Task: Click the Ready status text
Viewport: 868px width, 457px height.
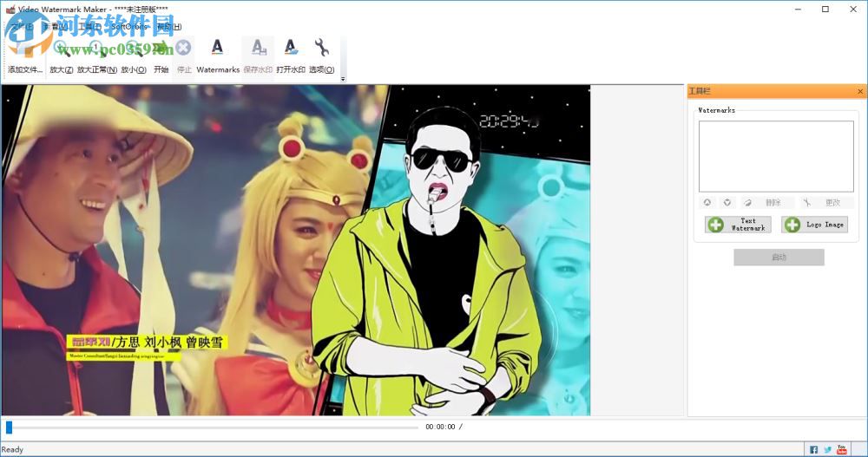Action: pyautogui.click(x=12, y=450)
